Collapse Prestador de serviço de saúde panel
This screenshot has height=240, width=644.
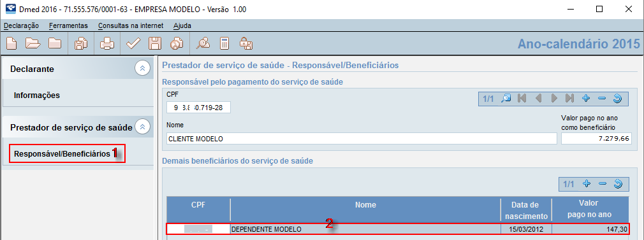[143, 127]
